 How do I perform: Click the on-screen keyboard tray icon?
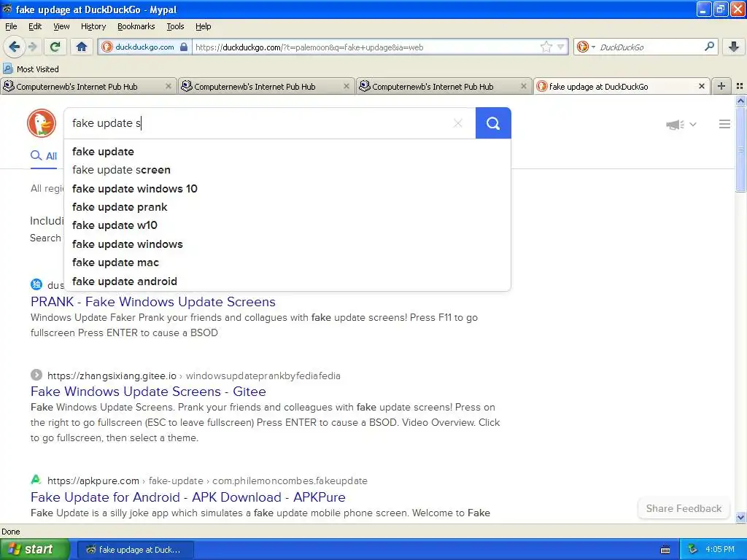pos(665,550)
